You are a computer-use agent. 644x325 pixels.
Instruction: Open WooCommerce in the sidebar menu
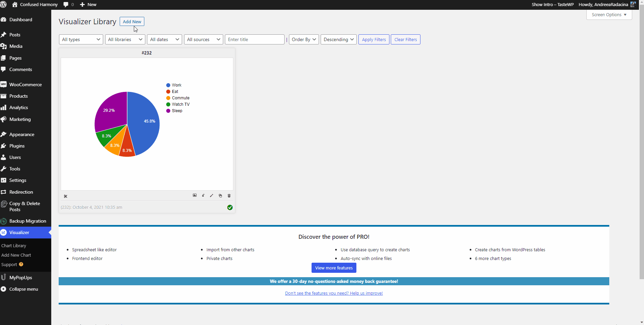(25, 85)
